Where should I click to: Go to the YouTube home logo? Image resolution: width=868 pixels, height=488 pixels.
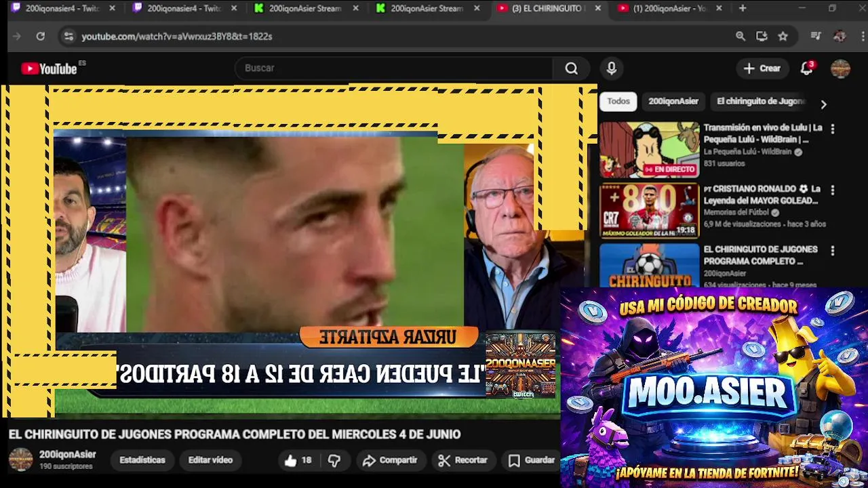[x=50, y=68]
